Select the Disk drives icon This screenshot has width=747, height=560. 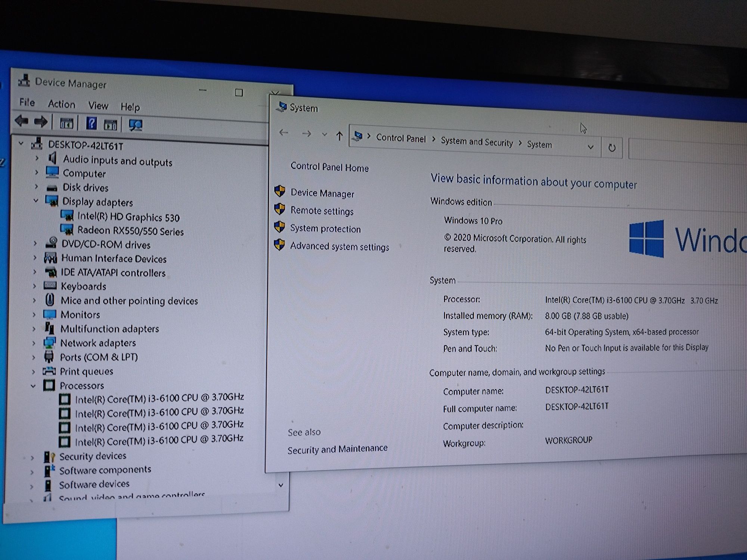52,187
